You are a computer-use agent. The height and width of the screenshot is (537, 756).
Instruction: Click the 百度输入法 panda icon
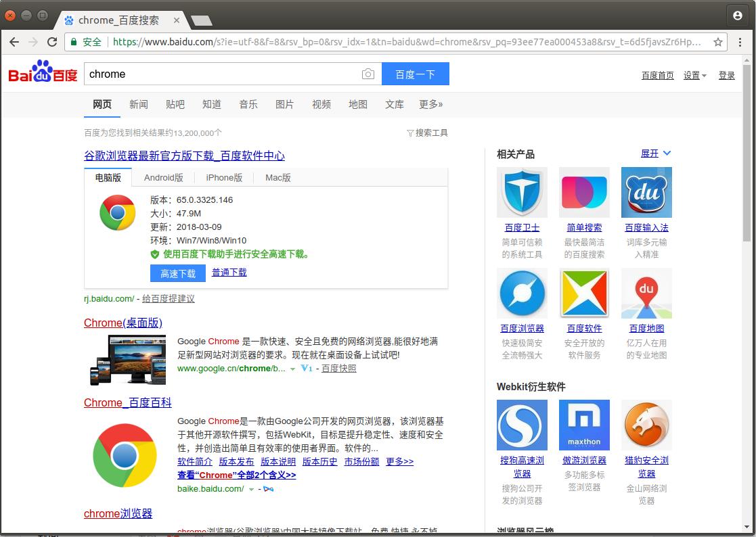[x=646, y=192]
